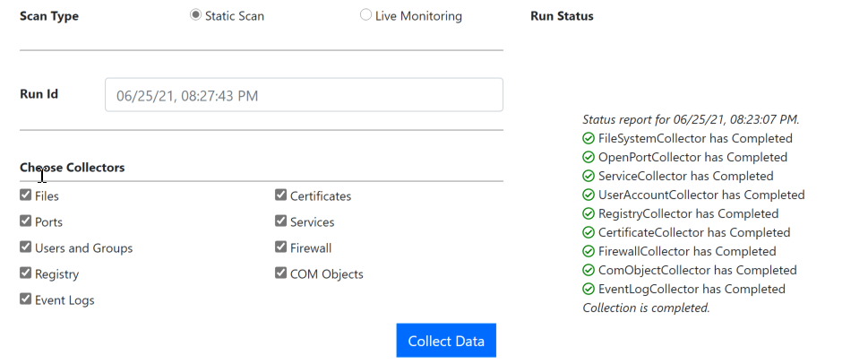The height and width of the screenshot is (364, 868).
Task: Click the CertificateCollector completed check icon
Action: pyautogui.click(x=589, y=233)
